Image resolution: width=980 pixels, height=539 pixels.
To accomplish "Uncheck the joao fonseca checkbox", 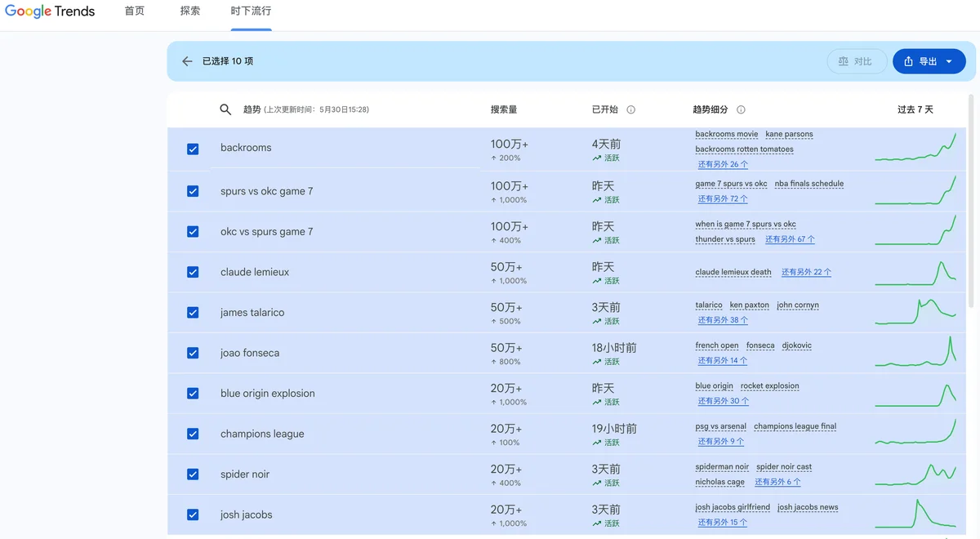I will point(193,353).
